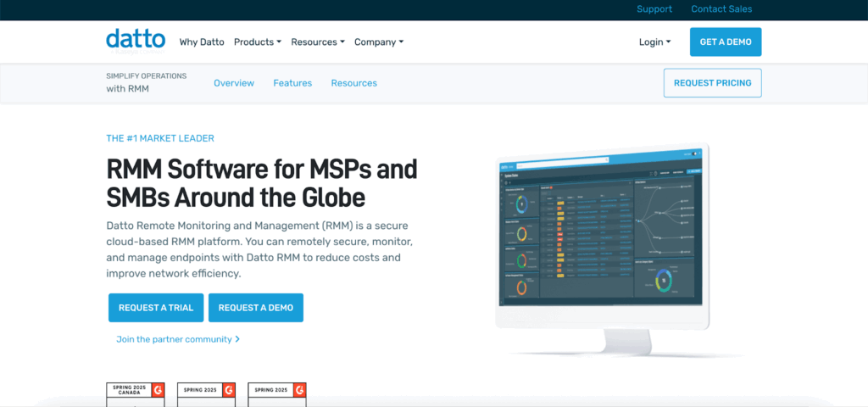868x407 pixels.
Task: Click the Contact Sales link
Action: tap(721, 9)
